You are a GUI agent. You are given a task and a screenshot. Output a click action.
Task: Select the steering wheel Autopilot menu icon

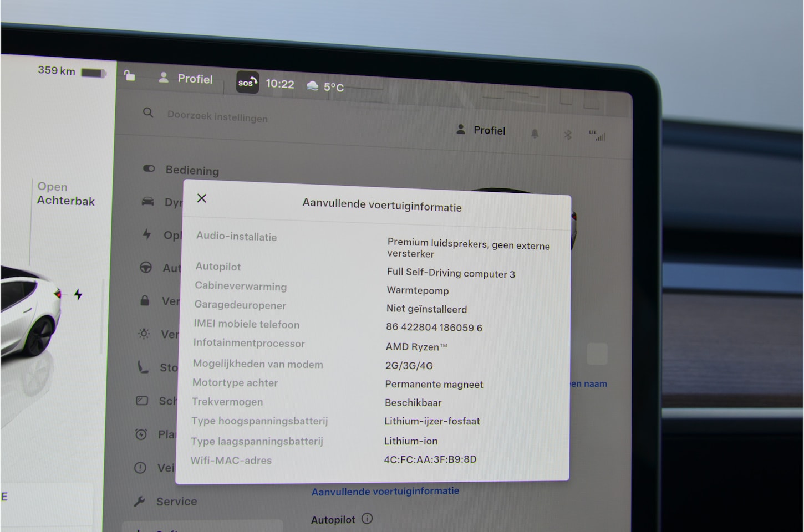pyautogui.click(x=146, y=268)
